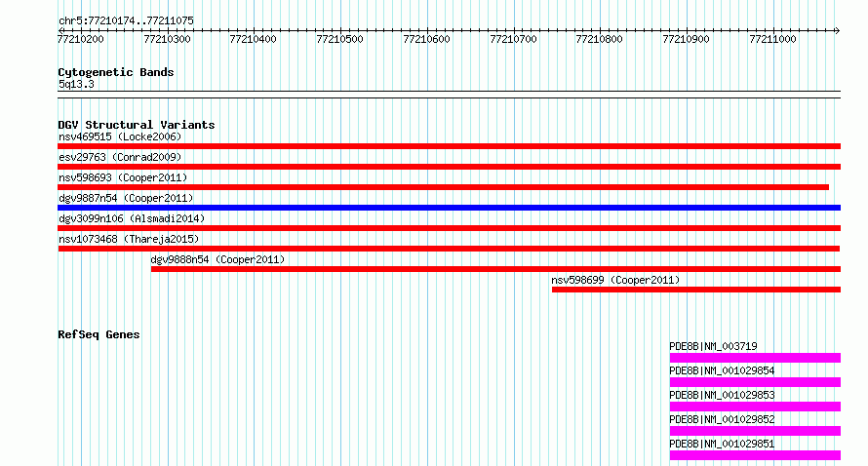Click the dgv9888n54 (Cooper2011) red variant bar

click(496, 269)
